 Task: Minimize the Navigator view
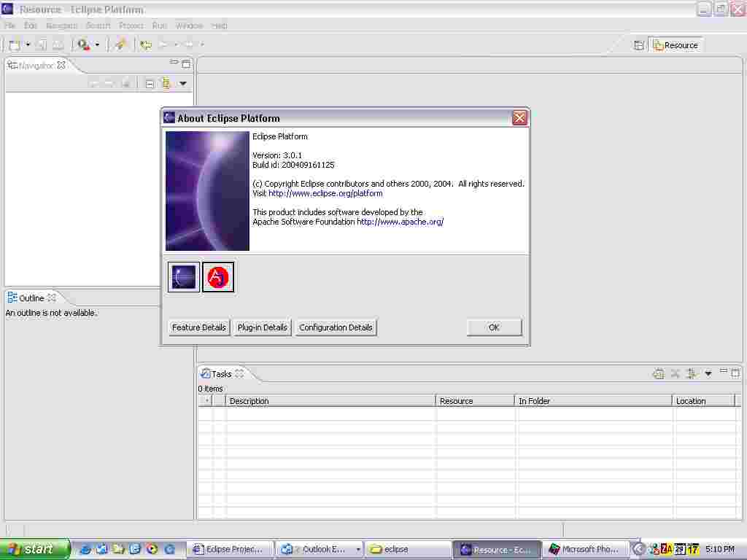174,62
